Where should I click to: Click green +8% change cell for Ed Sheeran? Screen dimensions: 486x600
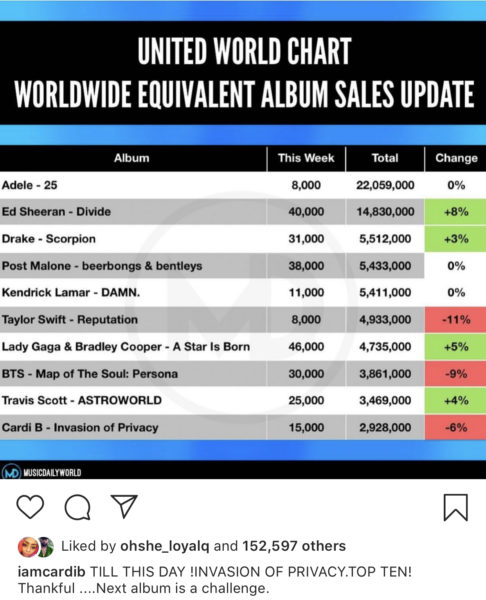coord(455,212)
